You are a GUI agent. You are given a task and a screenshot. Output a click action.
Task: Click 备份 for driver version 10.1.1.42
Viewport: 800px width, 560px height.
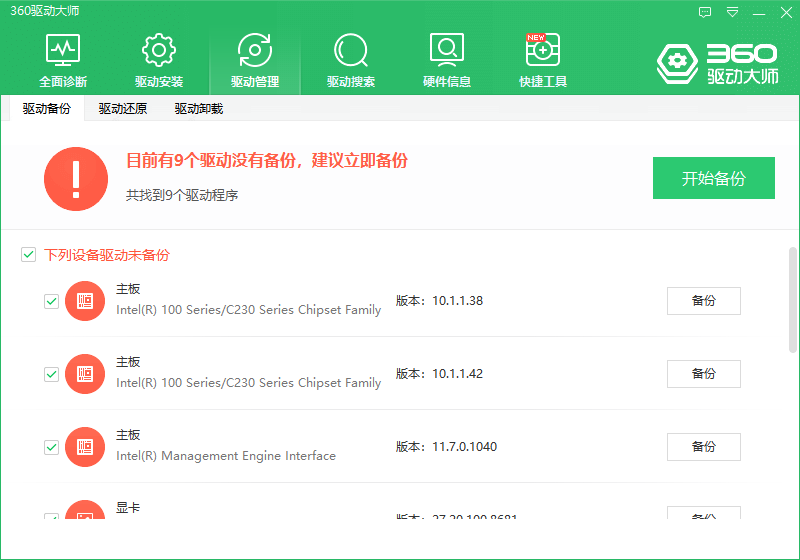coord(704,374)
